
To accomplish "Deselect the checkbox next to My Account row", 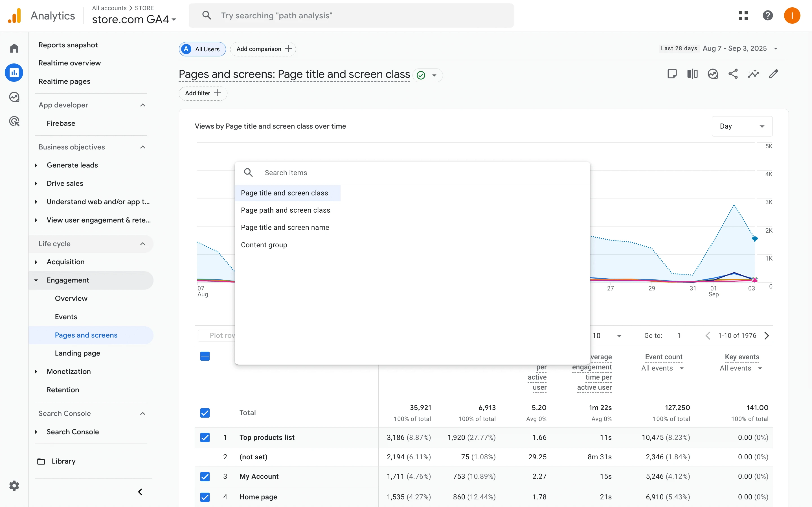I will 205,476.
